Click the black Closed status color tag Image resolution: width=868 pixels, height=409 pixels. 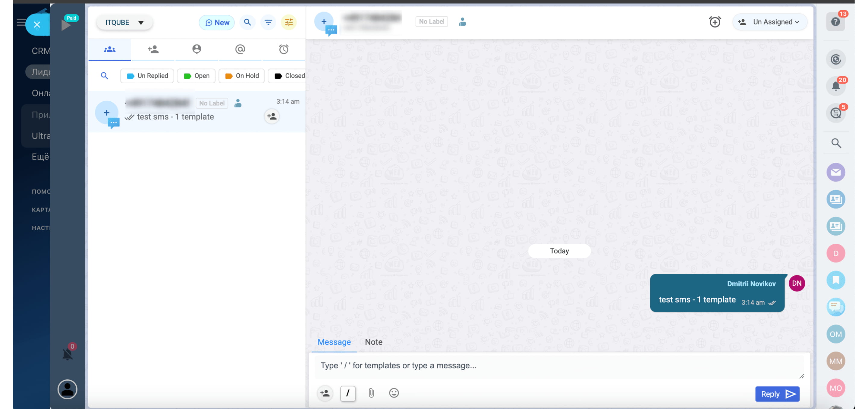pos(278,76)
